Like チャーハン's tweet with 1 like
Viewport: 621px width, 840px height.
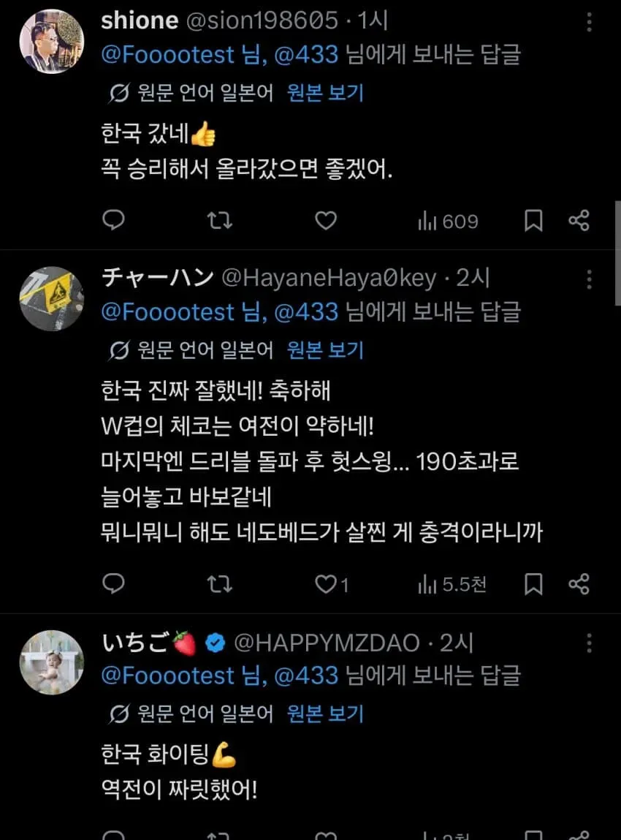point(332,584)
